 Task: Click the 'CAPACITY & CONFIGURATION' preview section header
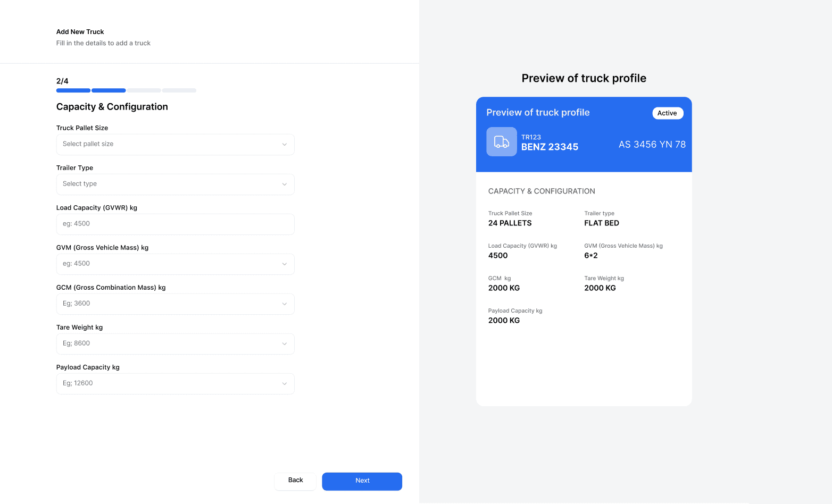542,191
